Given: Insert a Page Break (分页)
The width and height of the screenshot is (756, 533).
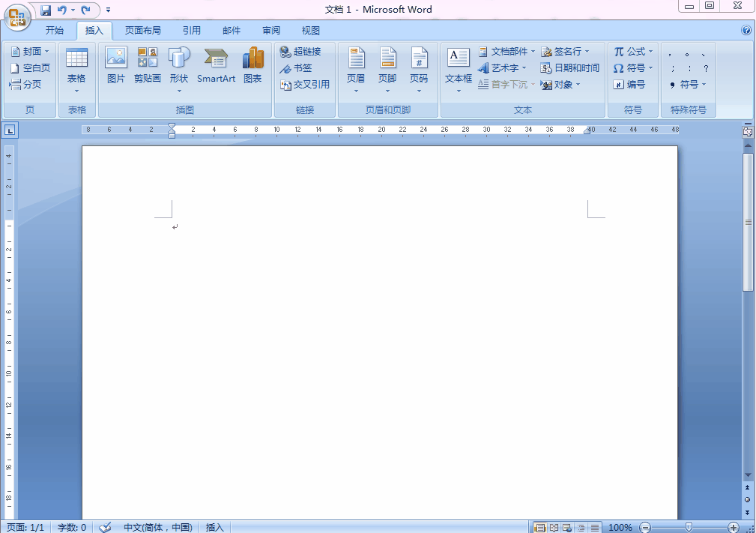Looking at the screenshot, I should pyautogui.click(x=25, y=85).
